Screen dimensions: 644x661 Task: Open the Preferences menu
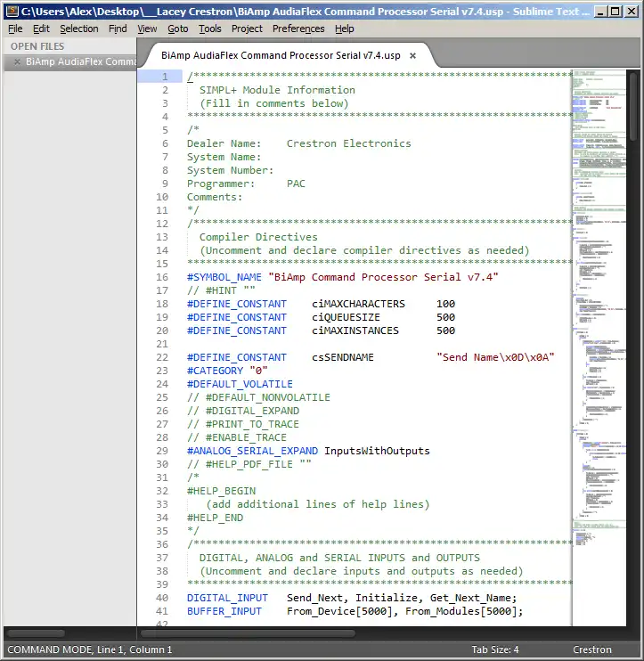click(298, 29)
